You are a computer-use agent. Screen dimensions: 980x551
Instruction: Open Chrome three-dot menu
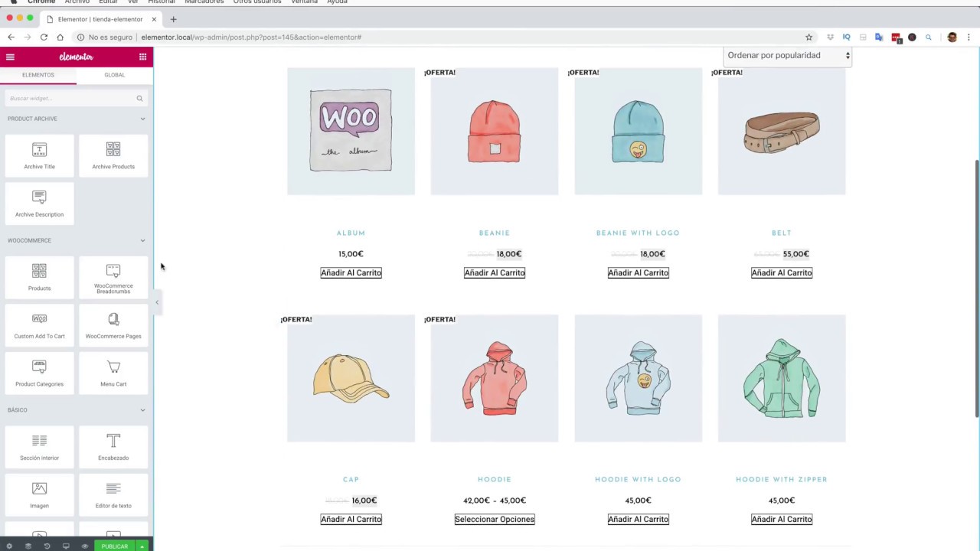[x=969, y=37]
